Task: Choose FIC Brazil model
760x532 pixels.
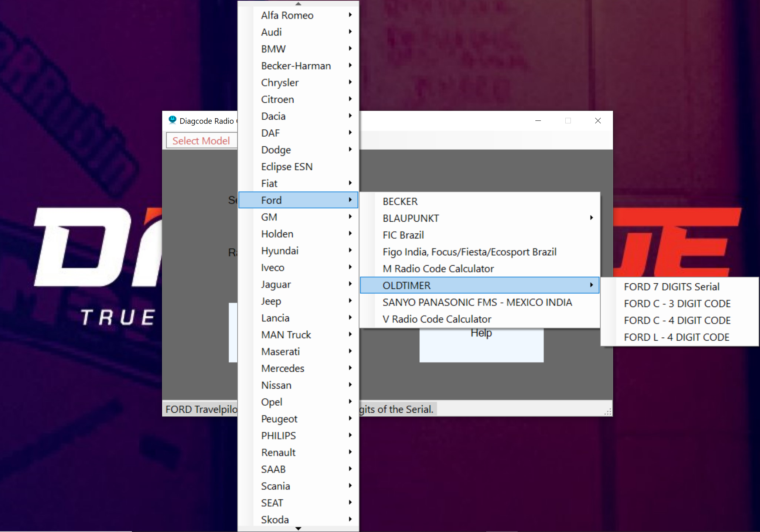Action: coord(480,235)
